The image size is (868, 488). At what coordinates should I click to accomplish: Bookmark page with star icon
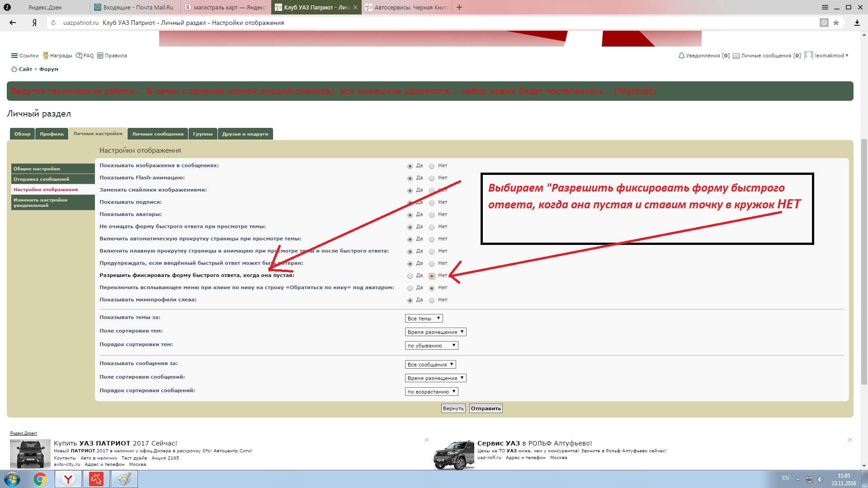836,23
